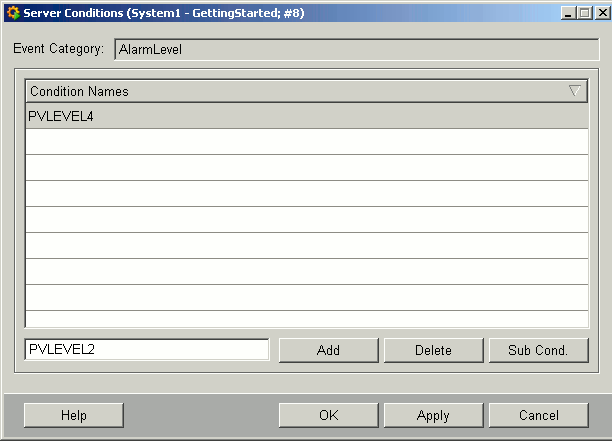
Task: Click the Condition Names column header
Action: coord(290,91)
